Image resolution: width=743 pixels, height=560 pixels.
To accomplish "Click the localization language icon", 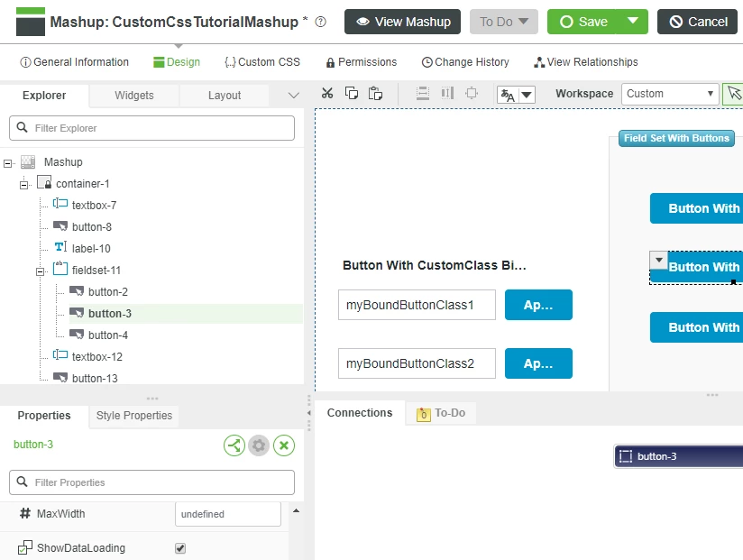I will click(x=508, y=95).
